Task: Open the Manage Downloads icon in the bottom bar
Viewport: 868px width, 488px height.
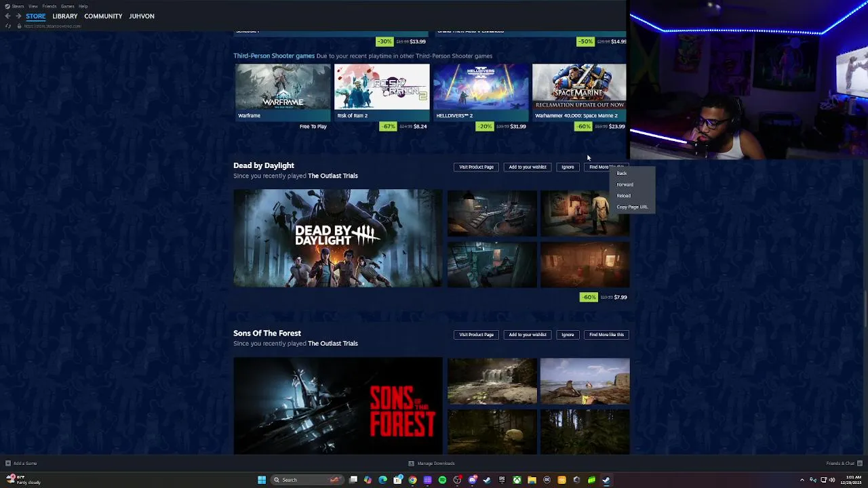Action: tap(411, 464)
